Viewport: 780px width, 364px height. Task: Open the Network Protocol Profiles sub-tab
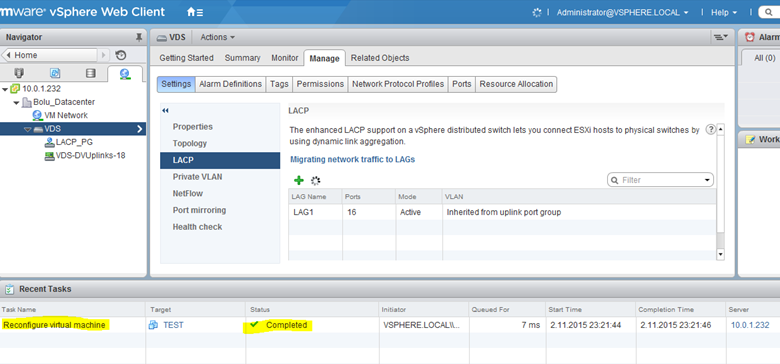398,85
